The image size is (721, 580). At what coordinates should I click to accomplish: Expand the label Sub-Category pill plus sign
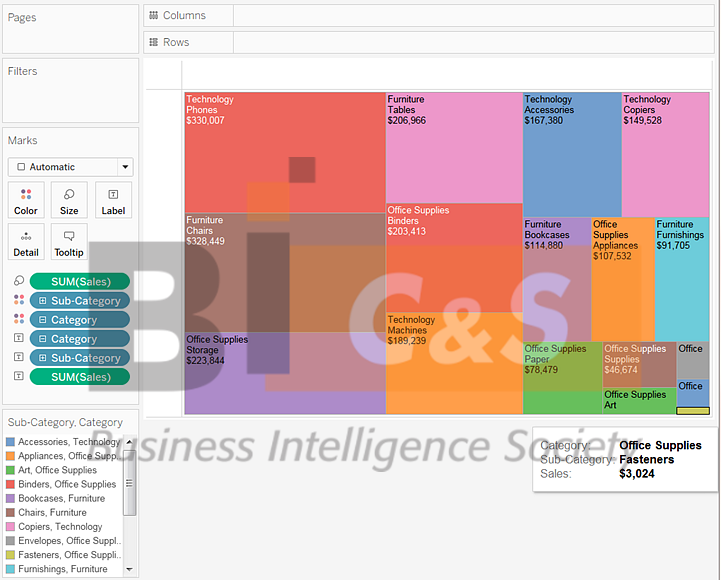click(41, 358)
